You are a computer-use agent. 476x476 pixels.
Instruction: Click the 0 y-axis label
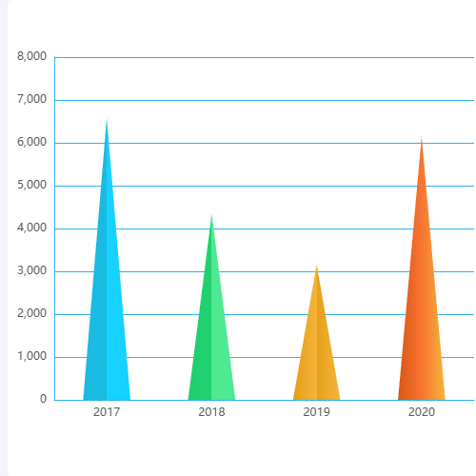point(43,399)
